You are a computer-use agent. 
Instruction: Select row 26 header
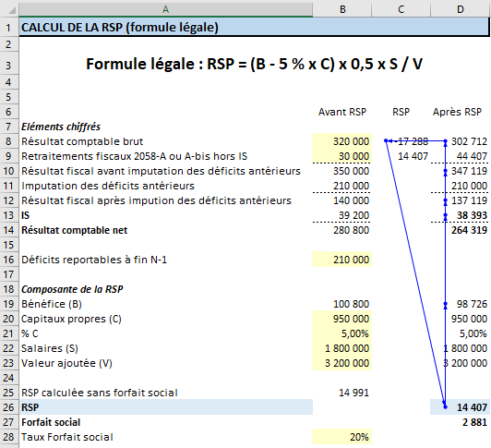tap(9, 407)
